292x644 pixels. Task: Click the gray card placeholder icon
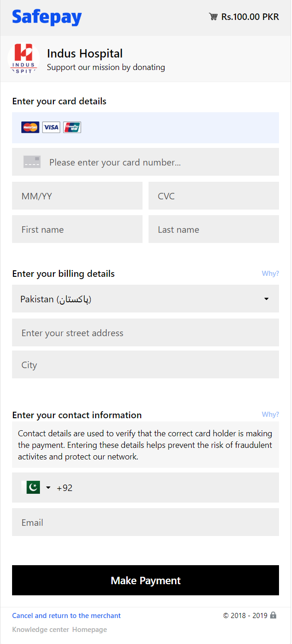pyautogui.click(x=32, y=162)
